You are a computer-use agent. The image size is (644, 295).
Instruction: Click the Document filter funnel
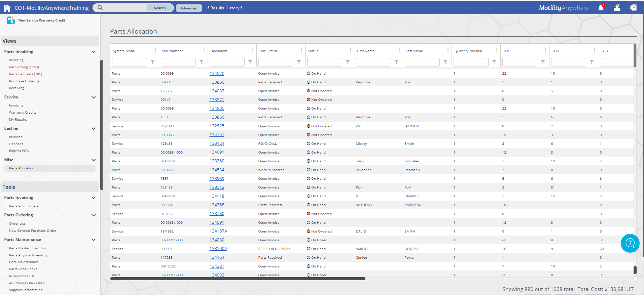250,62
